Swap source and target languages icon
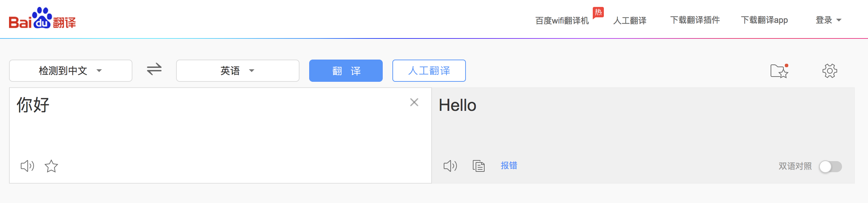The width and height of the screenshot is (868, 203). pos(154,69)
